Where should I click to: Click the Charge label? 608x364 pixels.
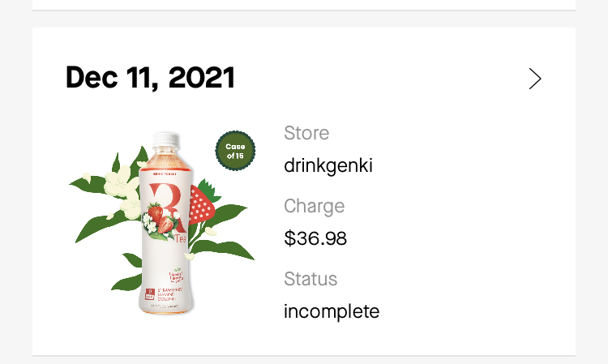point(314,206)
